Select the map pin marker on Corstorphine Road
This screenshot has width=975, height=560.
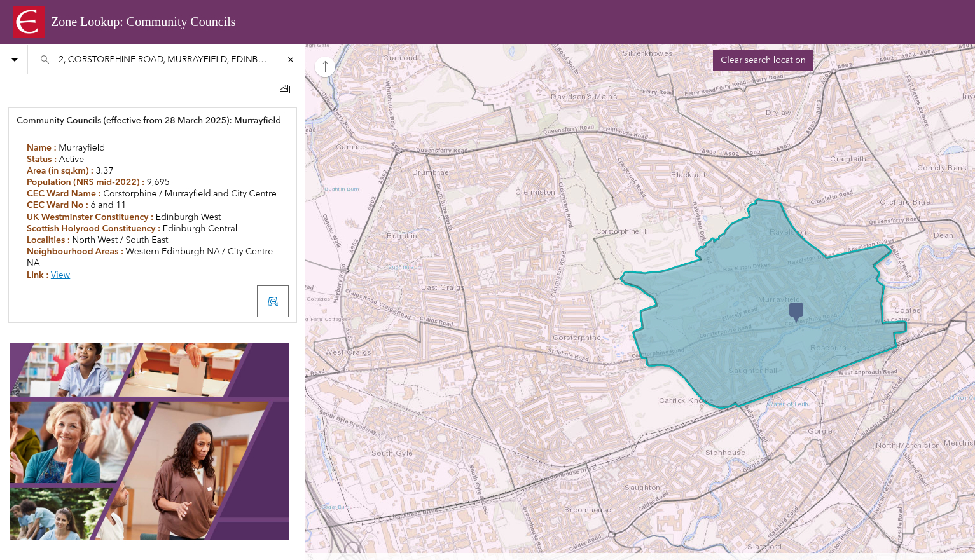pyautogui.click(x=796, y=311)
